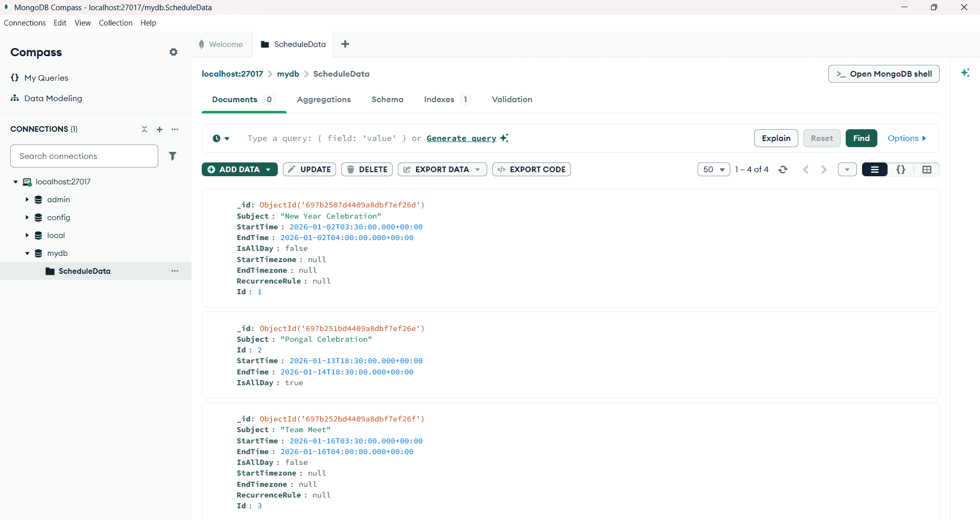
Task: Open document expand options dropdown
Action: (x=847, y=170)
